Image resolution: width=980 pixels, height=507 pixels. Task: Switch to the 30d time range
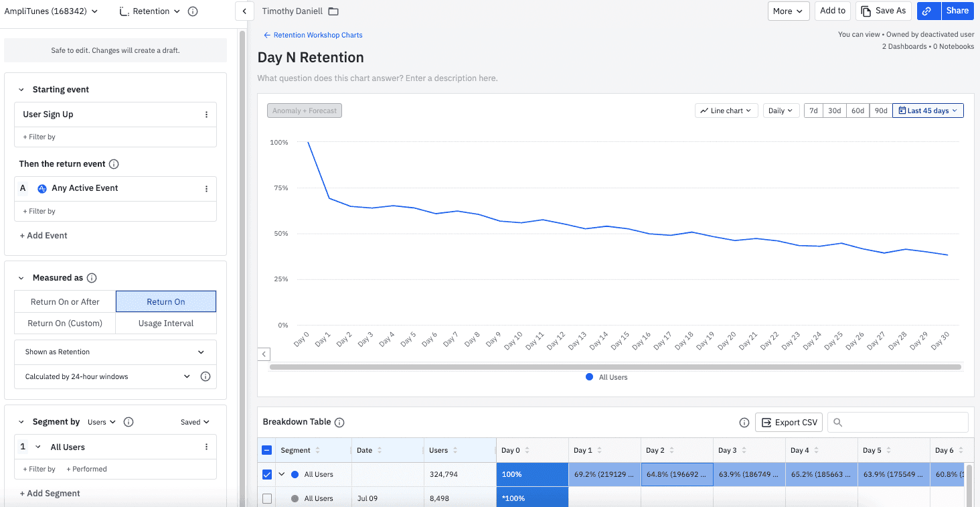point(834,110)
